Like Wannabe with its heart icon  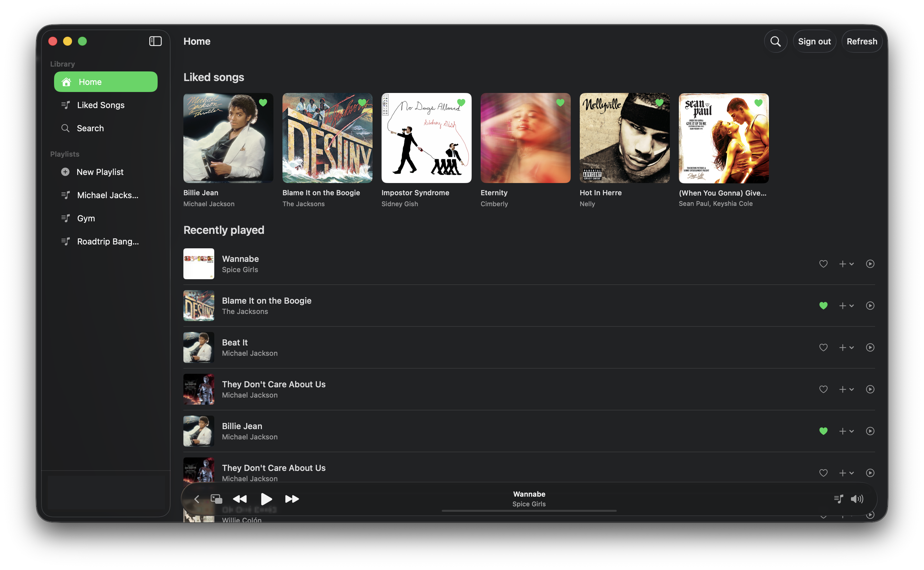[x=823, y=264]
